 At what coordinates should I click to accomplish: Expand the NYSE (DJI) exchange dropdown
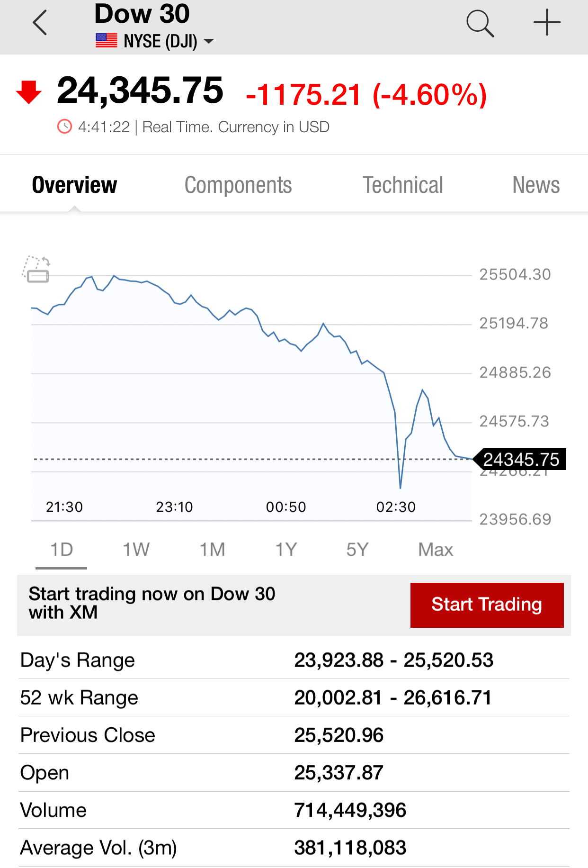(208, 42)
